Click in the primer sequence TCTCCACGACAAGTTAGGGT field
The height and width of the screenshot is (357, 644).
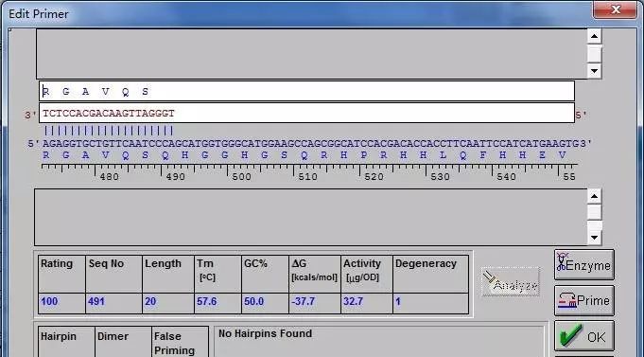(306, 113)
